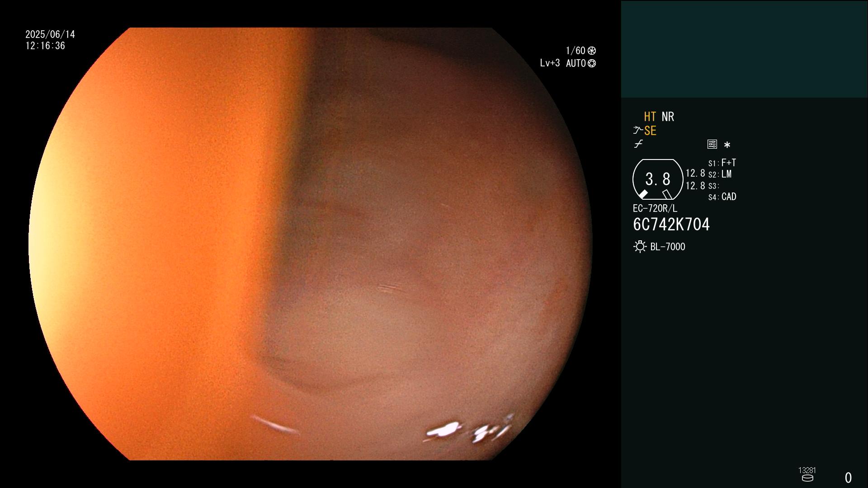The image size is (868, 488).
Task: Click the AUTO iris icon
Action: 592,63
